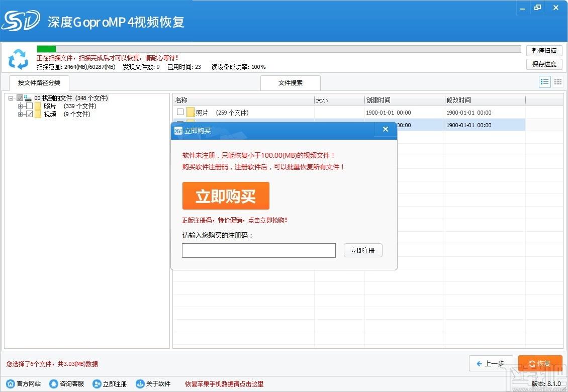
Task: Collapse the 00 找到的文件 root node
Action: (11, 98)
